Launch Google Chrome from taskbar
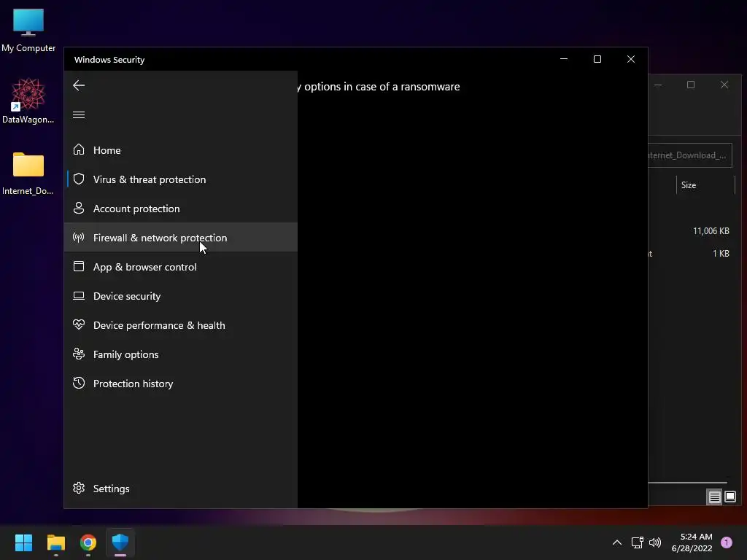 (x=88, y=542)
